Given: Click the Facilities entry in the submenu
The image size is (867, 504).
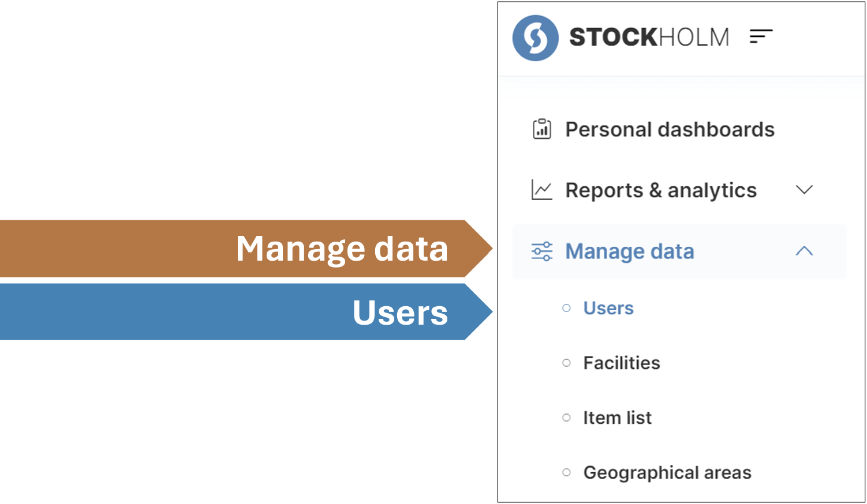Looking at the screenshot, I should (x=622, y=363).
